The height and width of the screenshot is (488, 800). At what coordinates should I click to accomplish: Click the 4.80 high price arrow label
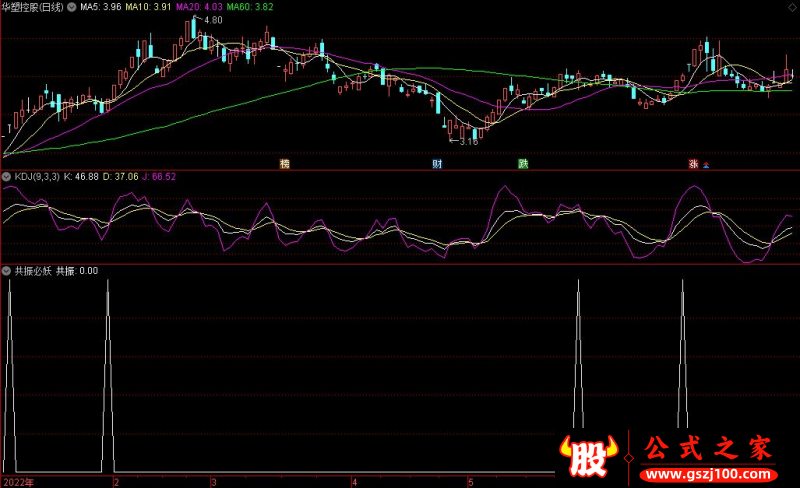[x=211, y=20]
